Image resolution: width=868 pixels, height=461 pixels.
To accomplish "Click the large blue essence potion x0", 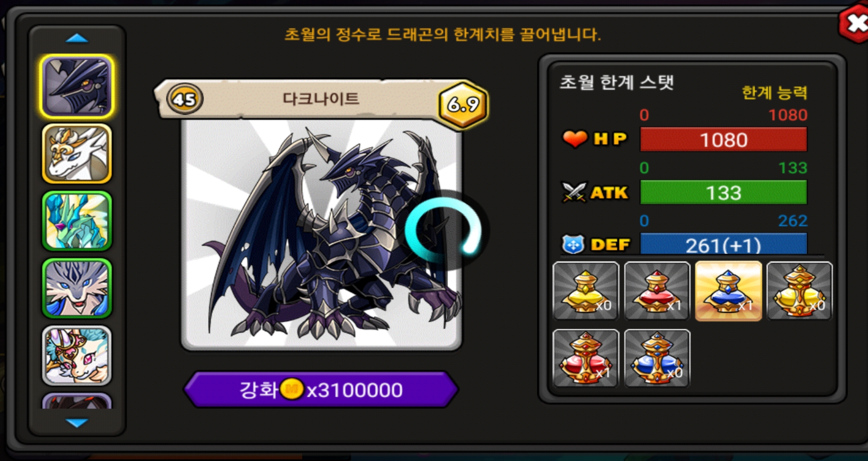I will [x=657, y=358].
